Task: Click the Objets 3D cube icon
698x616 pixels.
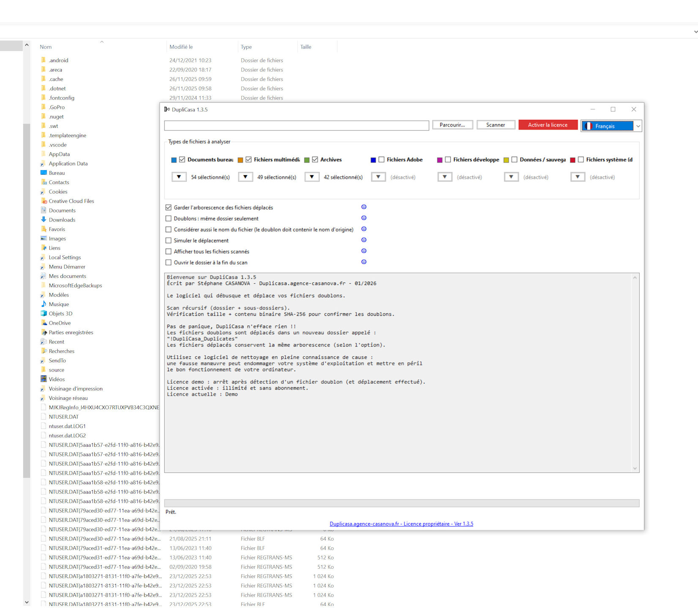Action: [44, 313]
